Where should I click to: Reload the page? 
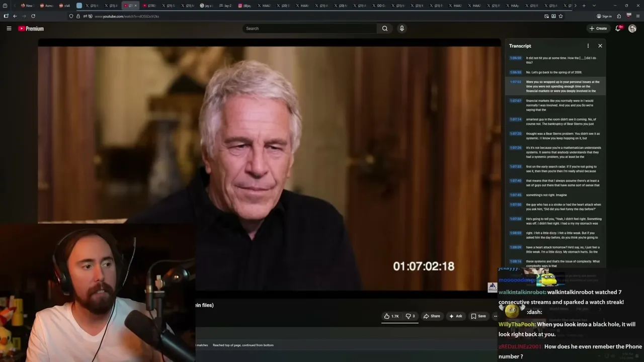[x=33, y=16]
